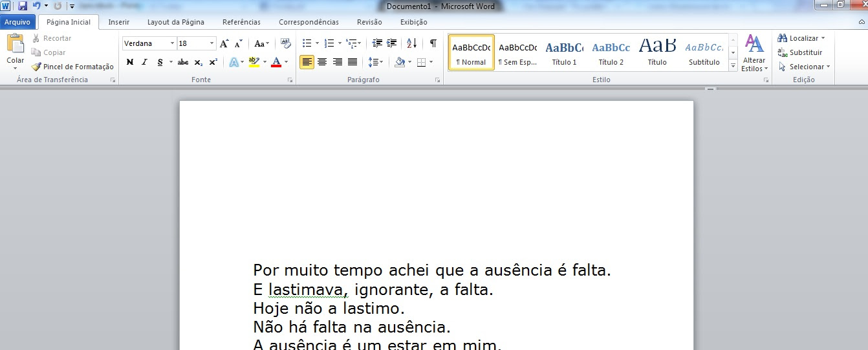
Task: Click Localizar binoculars button
Action: coord(802,38)
